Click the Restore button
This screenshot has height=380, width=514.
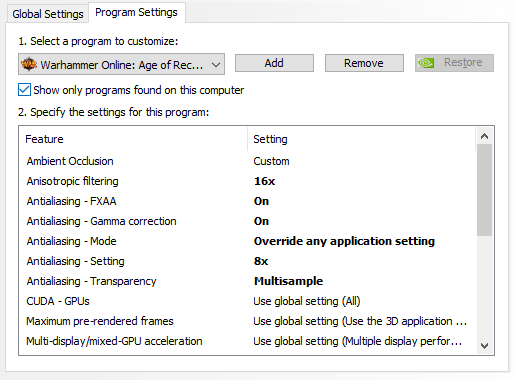pos(454,63)
